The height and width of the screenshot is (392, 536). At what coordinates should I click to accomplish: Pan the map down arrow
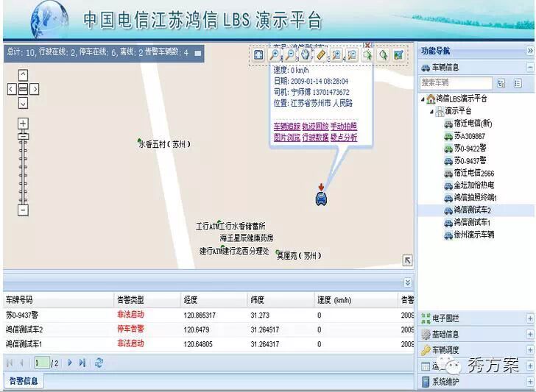click(23, 103)
